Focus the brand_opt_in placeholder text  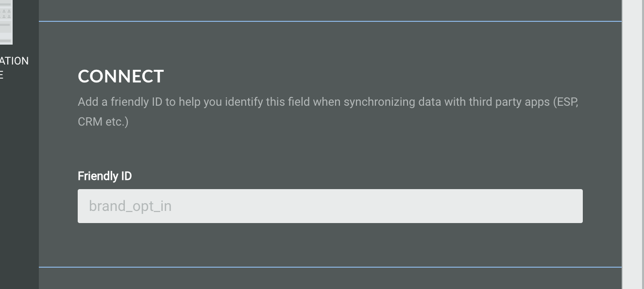(130, 207)
